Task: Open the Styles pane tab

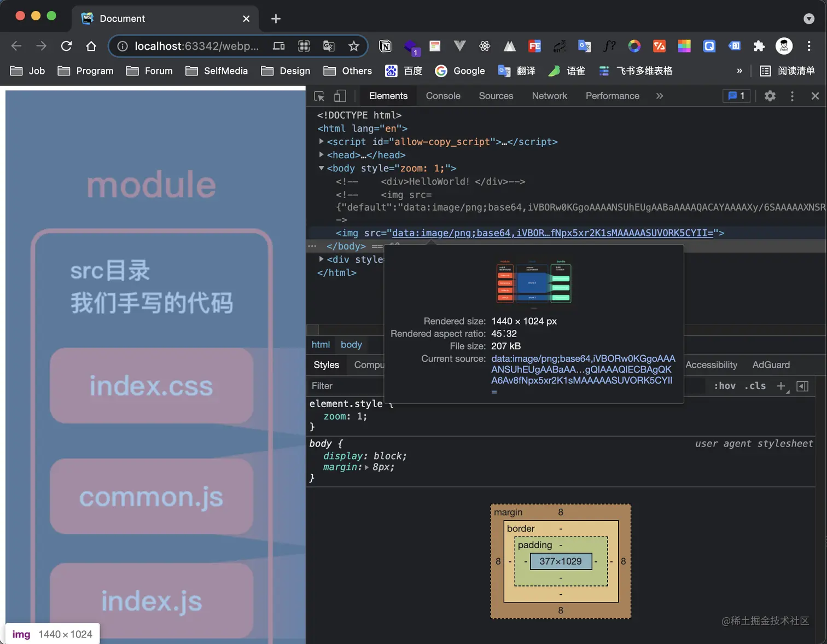Action: (327, 365)
